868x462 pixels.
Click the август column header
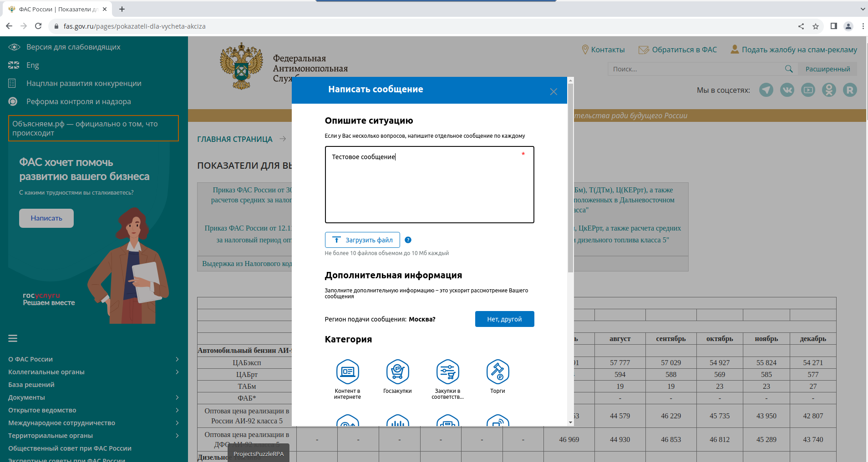[620, 339]
